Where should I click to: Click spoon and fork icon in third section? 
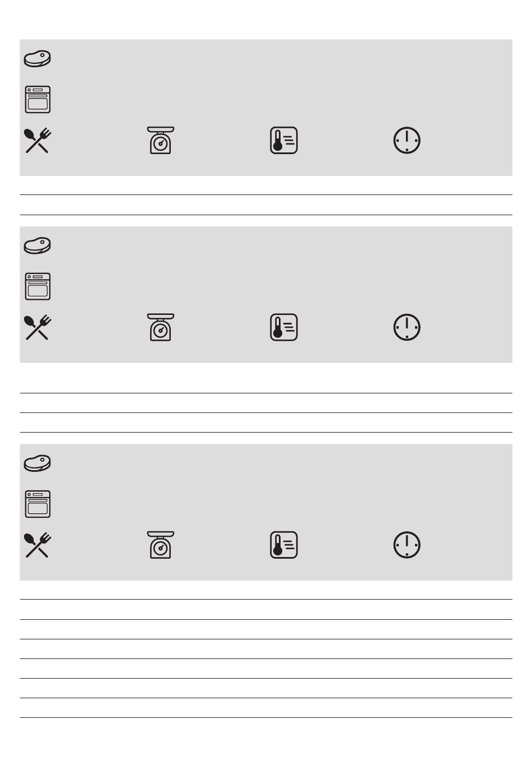(38, 545)
